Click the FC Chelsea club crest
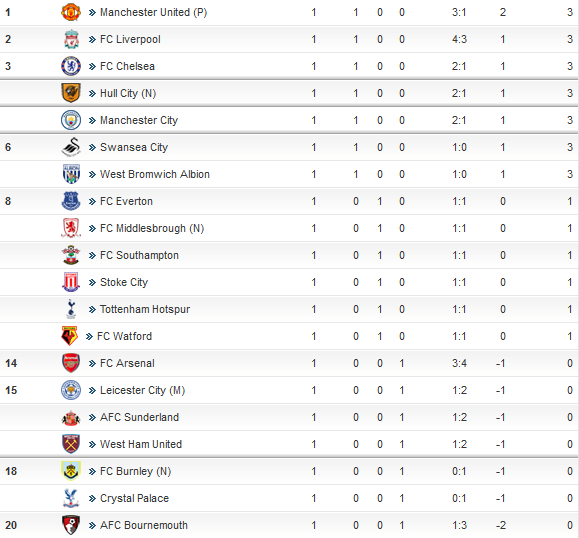The width and height of the screenshot is (579, 538). point(71,66)
